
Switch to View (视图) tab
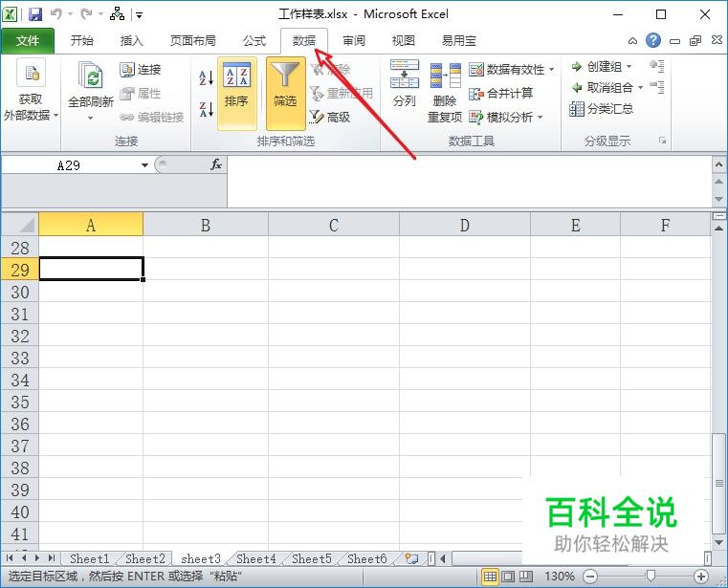click(403, 41)
